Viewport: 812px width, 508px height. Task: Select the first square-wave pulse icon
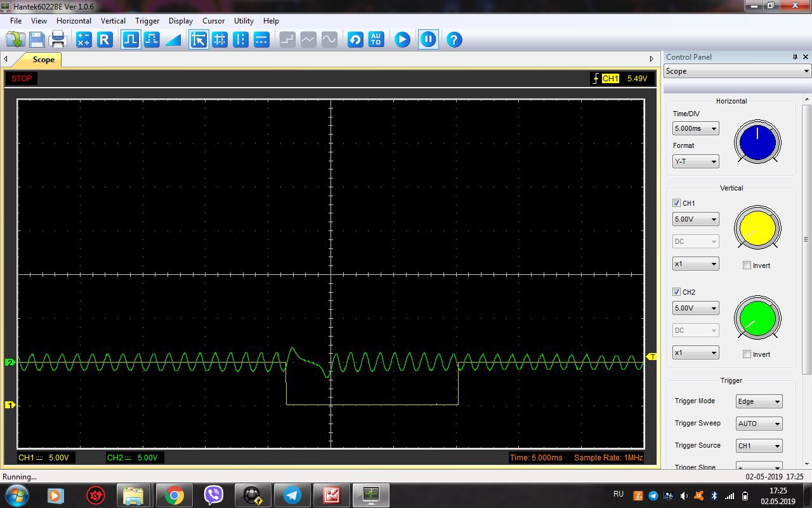(131, 39)
